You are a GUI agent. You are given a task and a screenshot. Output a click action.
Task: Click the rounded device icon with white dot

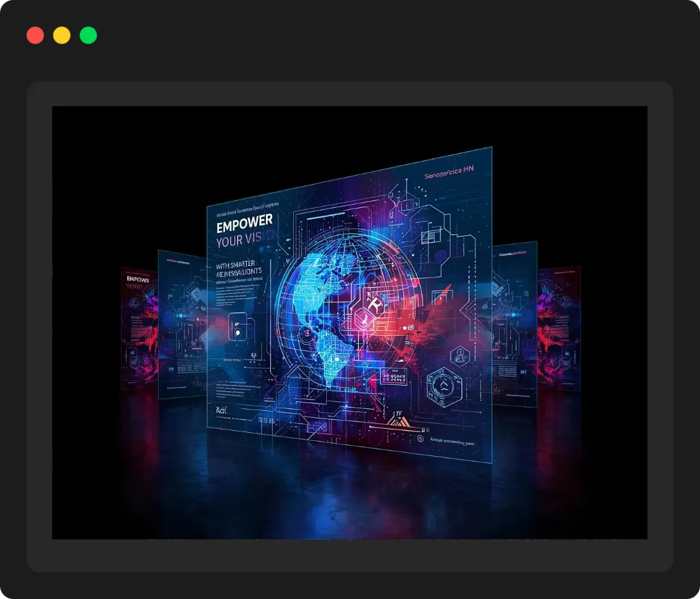tap(238, 327)
